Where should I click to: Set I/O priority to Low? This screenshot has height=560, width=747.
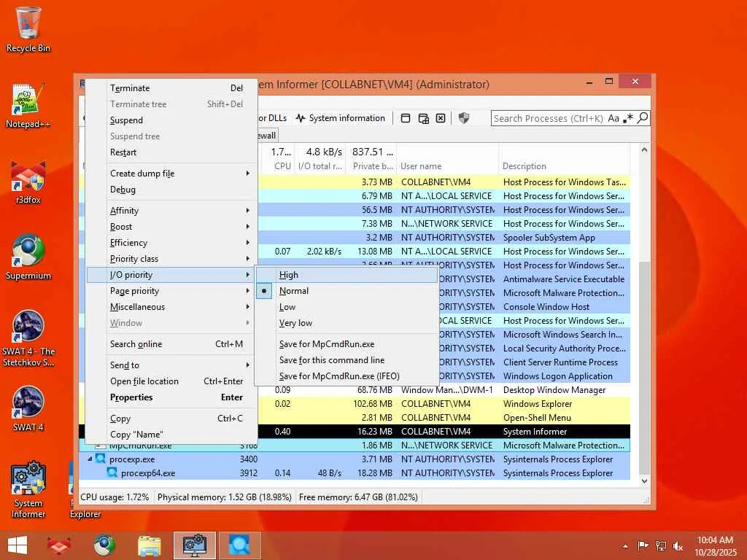[347, 307]
